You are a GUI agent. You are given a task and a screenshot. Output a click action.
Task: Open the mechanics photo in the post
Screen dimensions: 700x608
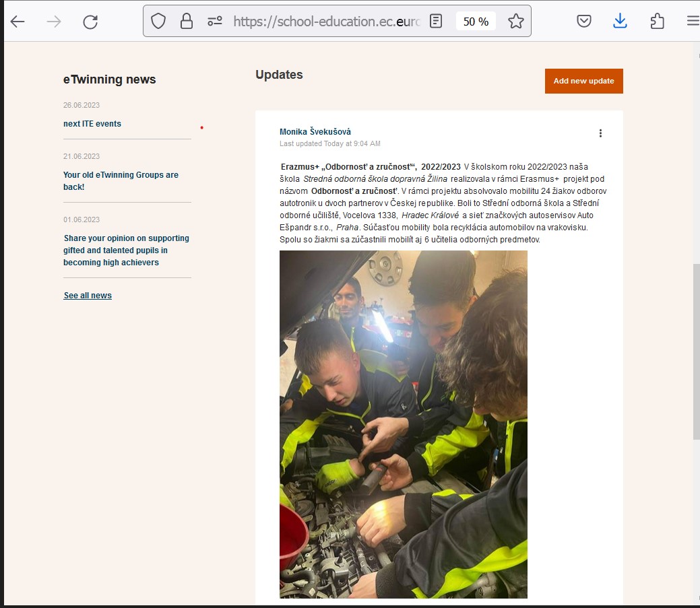click(x=403, y=424)
